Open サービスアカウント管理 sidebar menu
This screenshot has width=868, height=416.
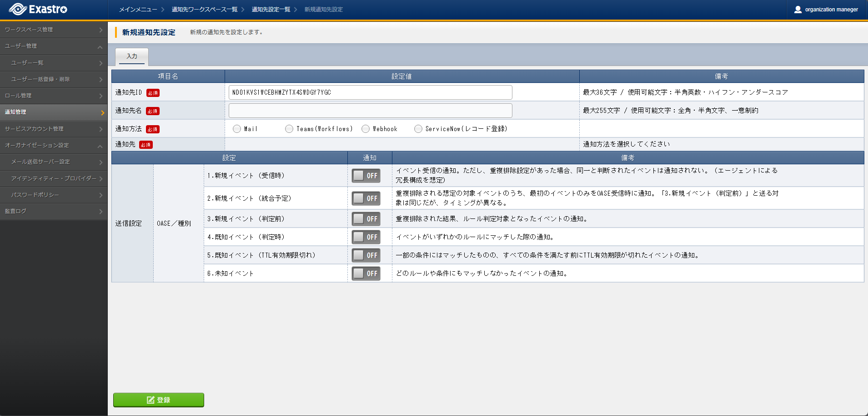click(54, 129)
